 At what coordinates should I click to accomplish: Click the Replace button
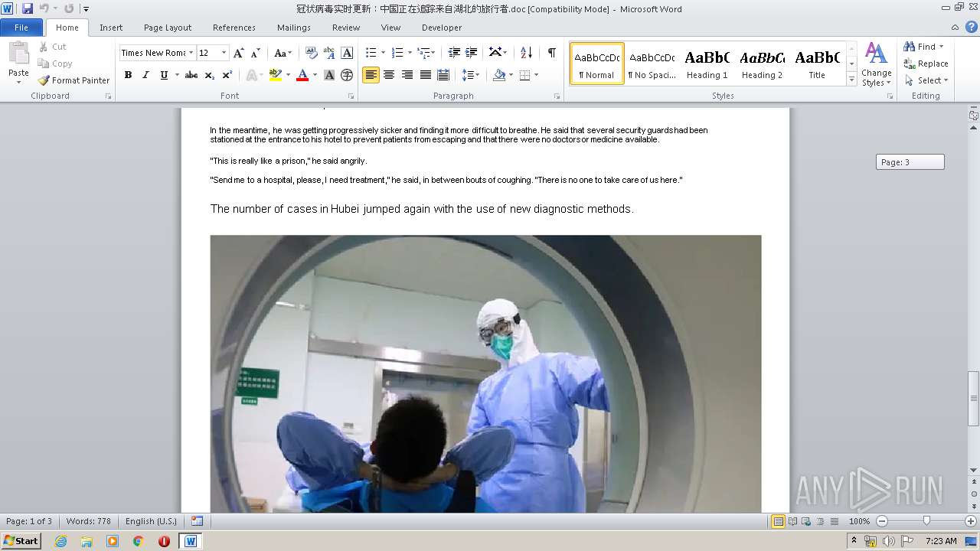pyautogui.click(x=926, y=64)
